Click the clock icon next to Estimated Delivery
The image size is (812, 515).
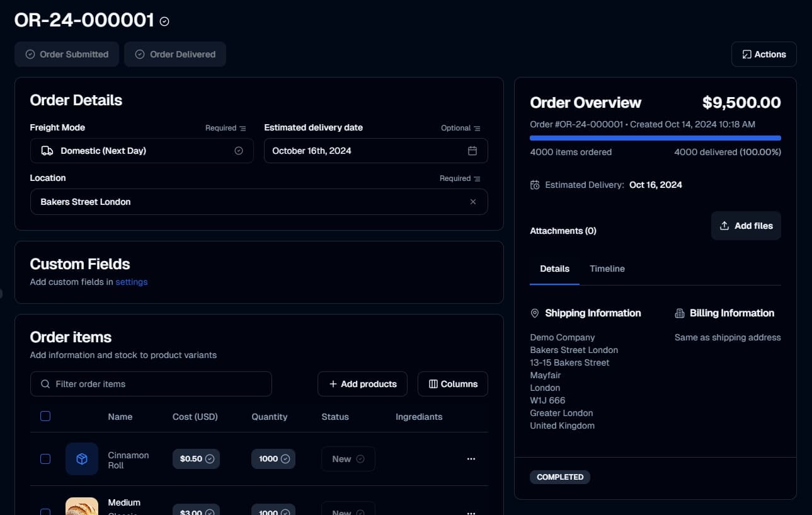click(535, 185)
